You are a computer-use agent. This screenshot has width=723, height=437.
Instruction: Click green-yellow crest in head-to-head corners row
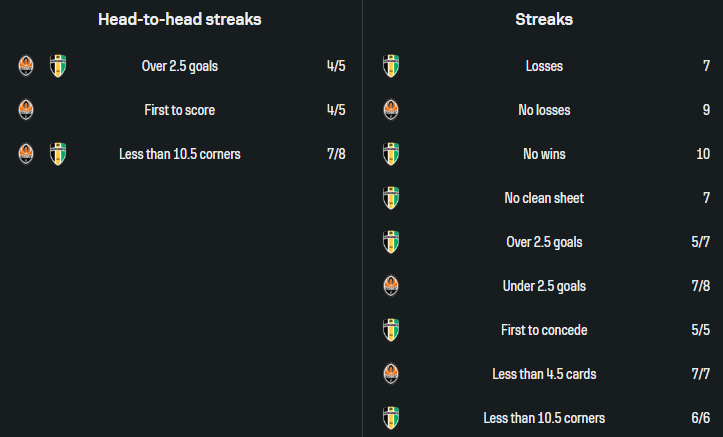(x=58, y=154)
